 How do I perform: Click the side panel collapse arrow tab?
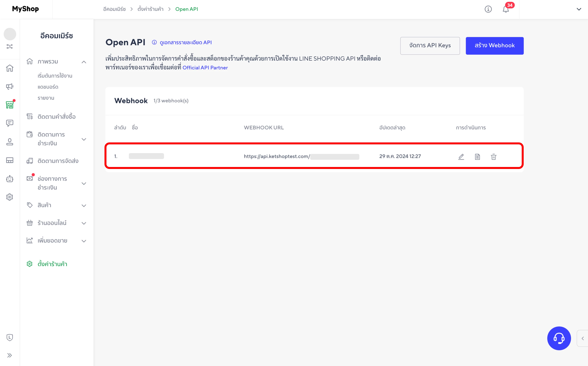(582, 338)
